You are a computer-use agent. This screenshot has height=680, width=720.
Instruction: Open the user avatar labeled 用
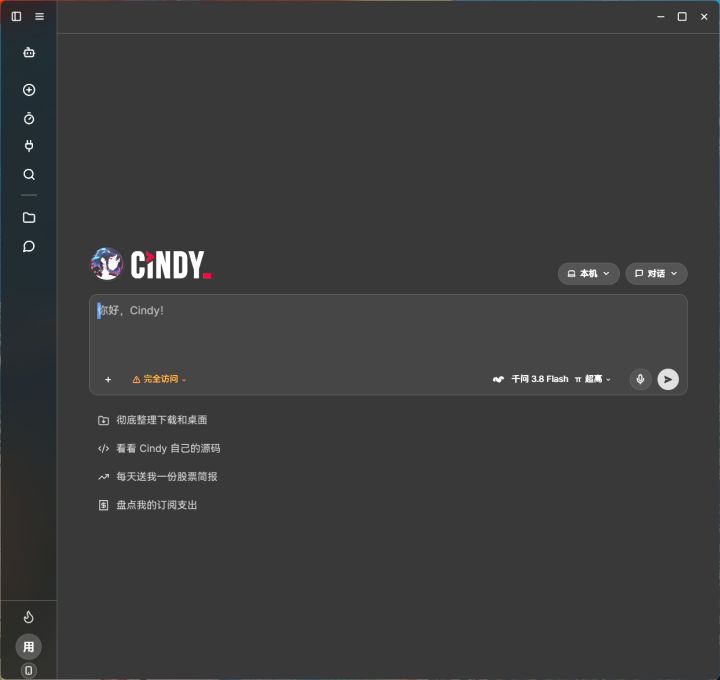coord(28,646)
